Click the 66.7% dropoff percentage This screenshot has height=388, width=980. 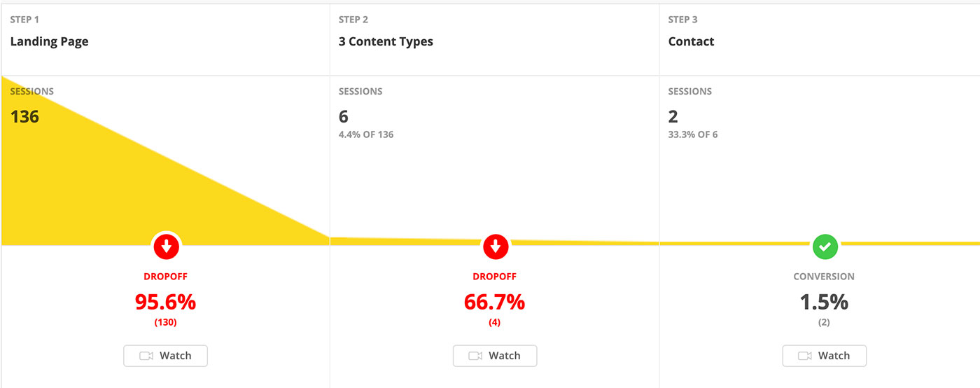point(495,303)
